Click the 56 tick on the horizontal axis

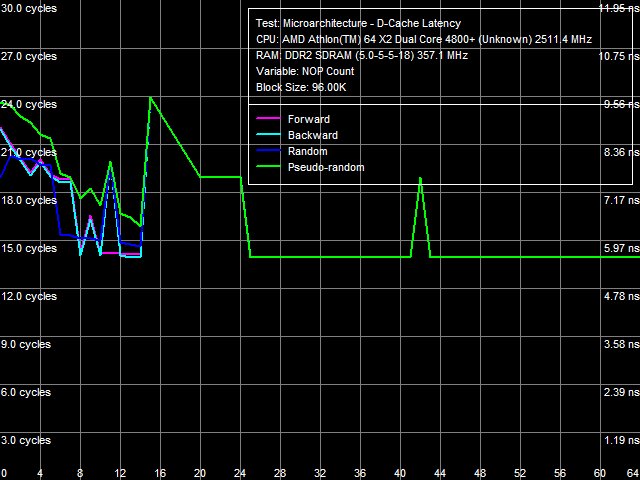[560, 472]
